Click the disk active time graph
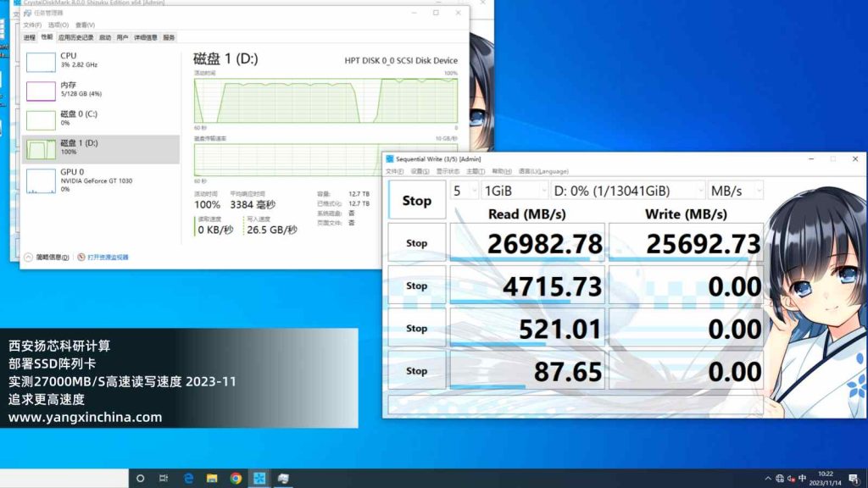The height and width of the screenshot is (488, 868). coord(325,101)
